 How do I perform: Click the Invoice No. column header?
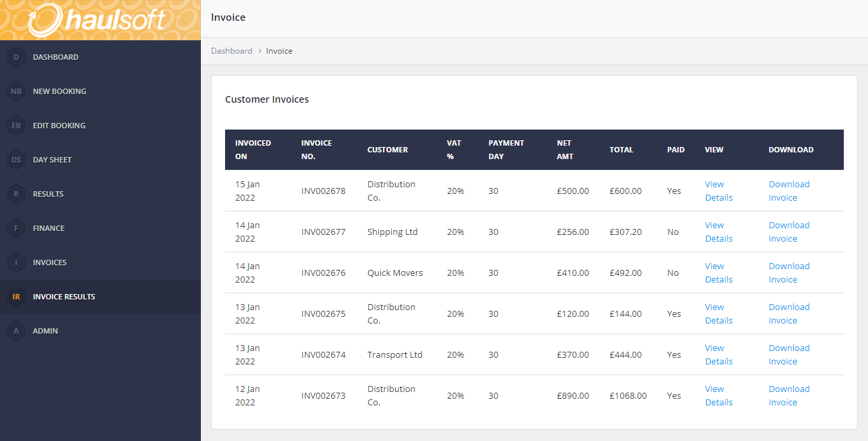point(316,150)
